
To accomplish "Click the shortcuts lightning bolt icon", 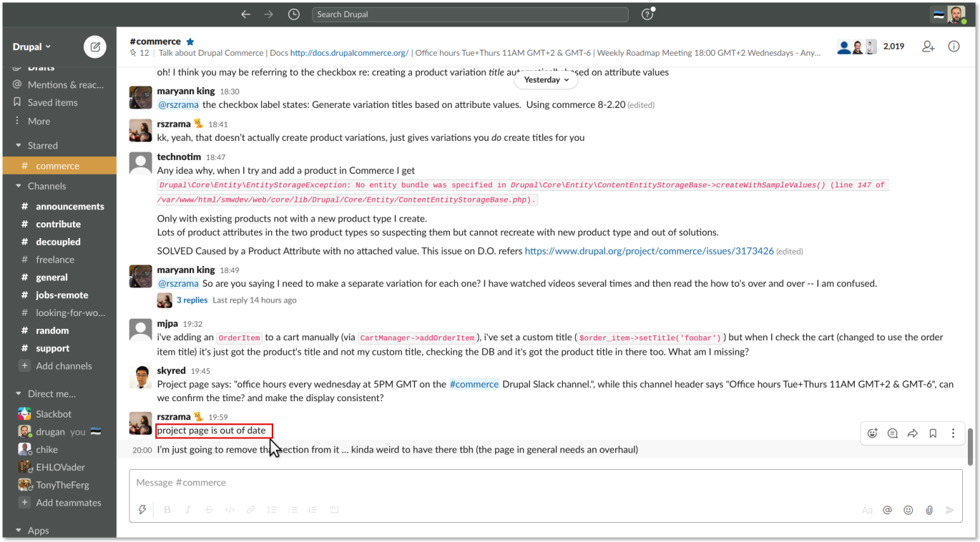I will [x=142, y=510].
